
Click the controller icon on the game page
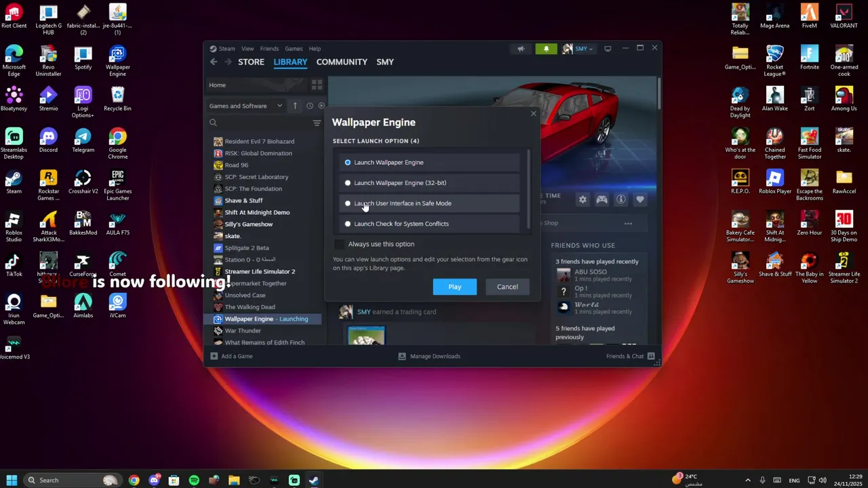pyautogui.click(x=601, y=200)
